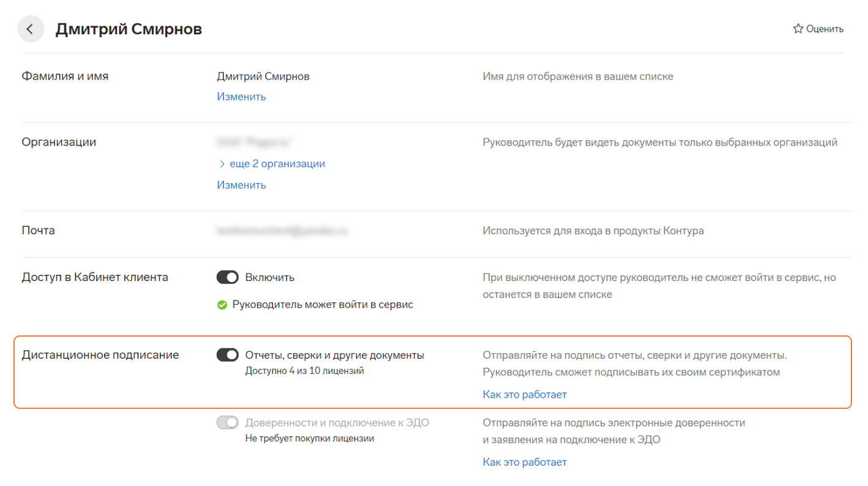The width and height of the screenshot is (868, 486).
Task: Click the green checkmark status icon
Action: point(222,305)
